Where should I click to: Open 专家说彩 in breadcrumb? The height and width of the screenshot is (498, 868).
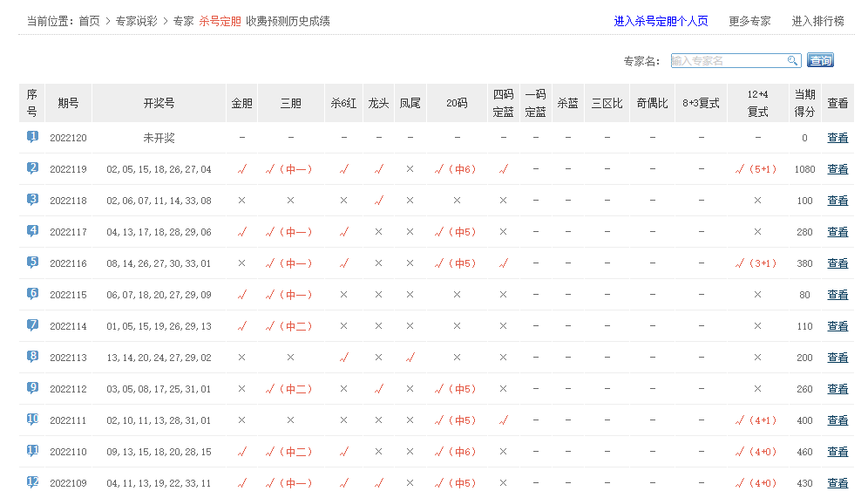pyautogui.click(x=136, y=21)
